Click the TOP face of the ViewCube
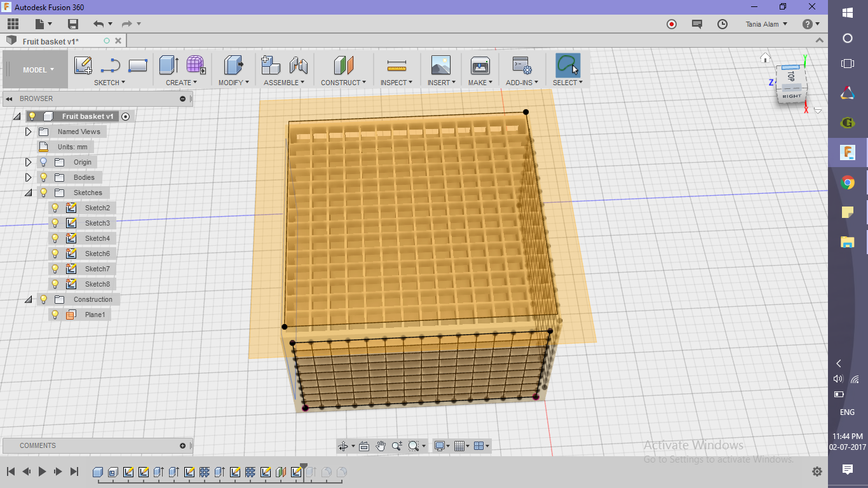The image size is (868, 488). point(790,75)
